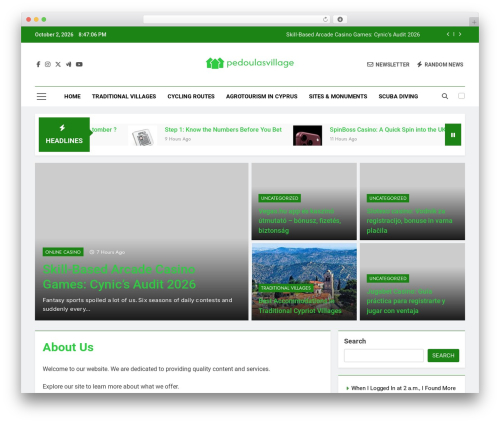Open the hamburger off-canvas menu
The image size is (500, 423).
pos(41,96)
